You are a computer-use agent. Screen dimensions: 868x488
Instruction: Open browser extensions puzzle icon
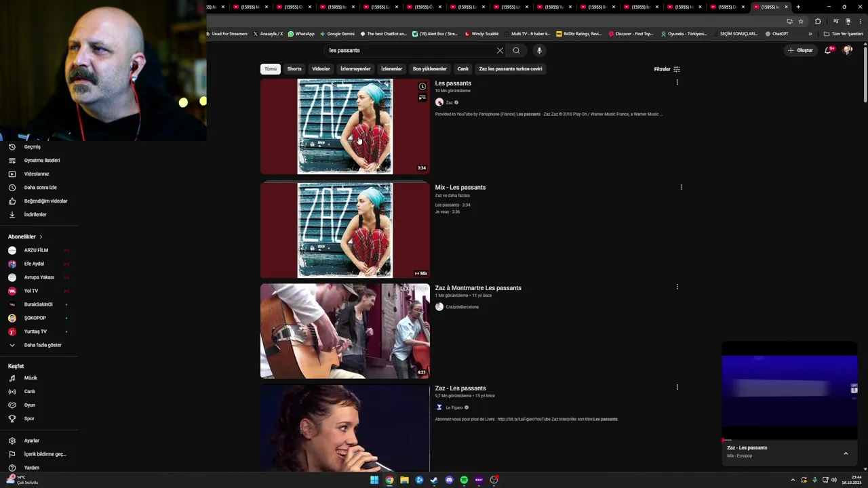coord(818,21)
